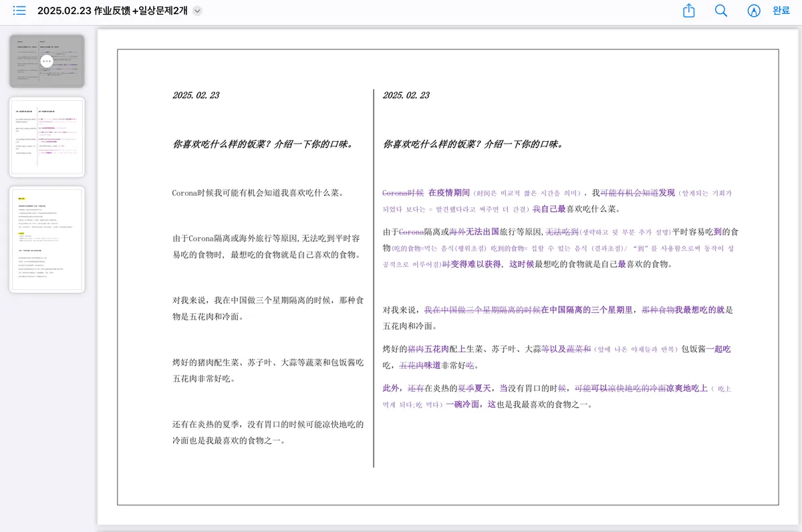This screenshot has height=532, width=802.
Task: Tap the 완료 button
Action: click(x=781, y=11)
